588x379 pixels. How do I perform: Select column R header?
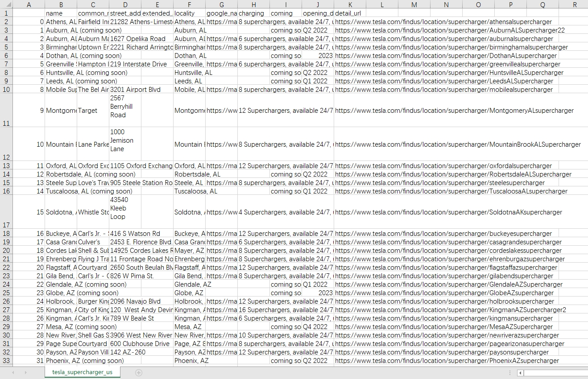pos(575,5)
